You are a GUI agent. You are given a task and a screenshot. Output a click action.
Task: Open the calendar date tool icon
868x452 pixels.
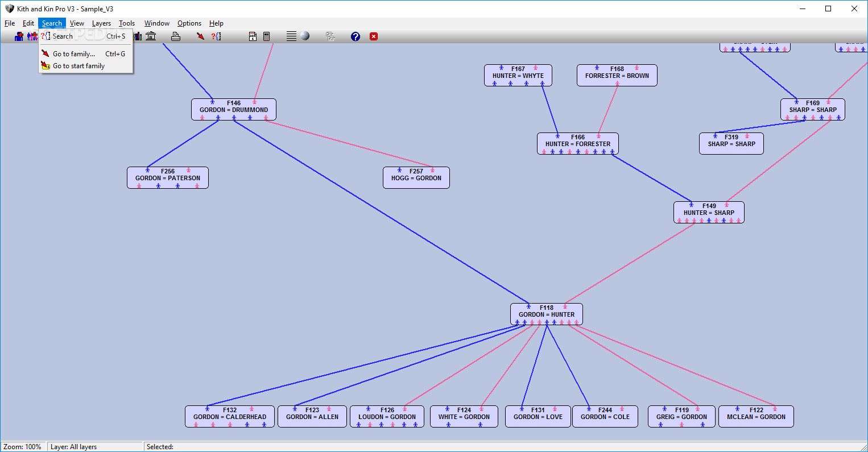253,36
